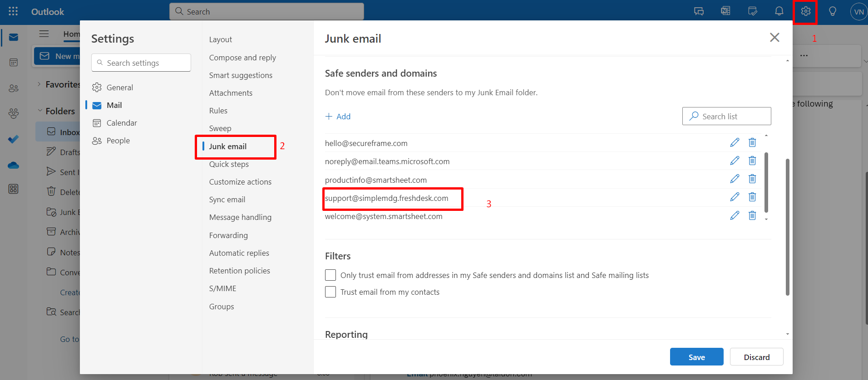868x380 pixels.
Task: Open Message handling settings
Action: 240,217
